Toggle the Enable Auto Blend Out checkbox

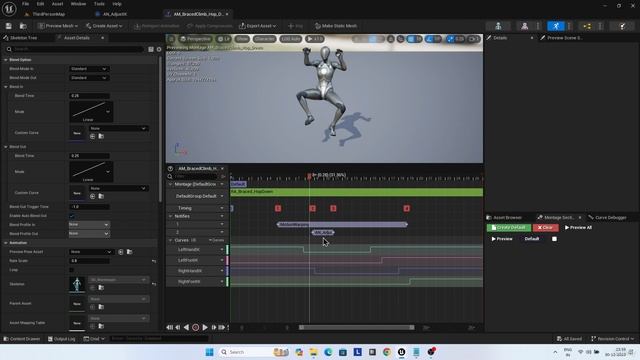[x=72, y=216]
